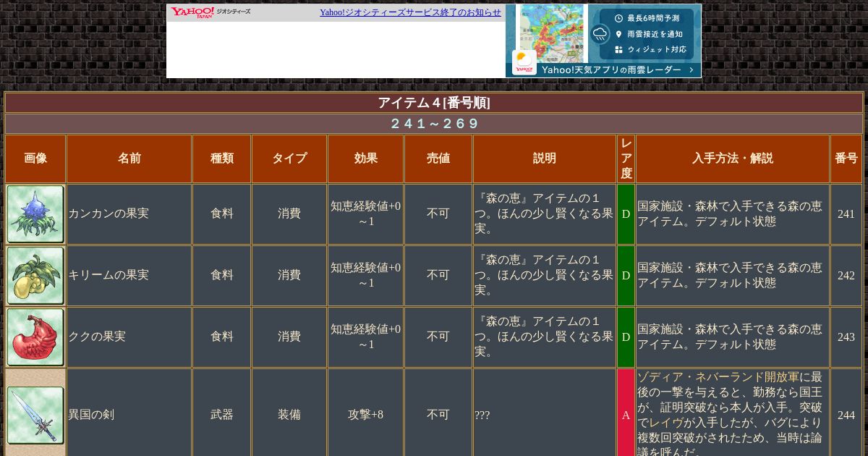
Task: Click the 番号 column header
Action: pyautogui.click(x=846, y=159)
